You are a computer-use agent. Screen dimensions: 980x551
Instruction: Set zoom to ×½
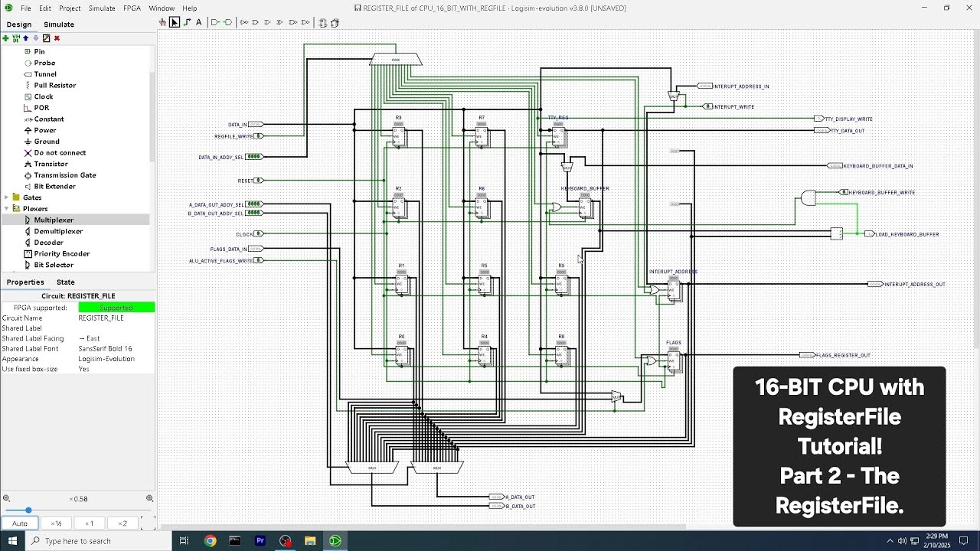tap(56, 523)
